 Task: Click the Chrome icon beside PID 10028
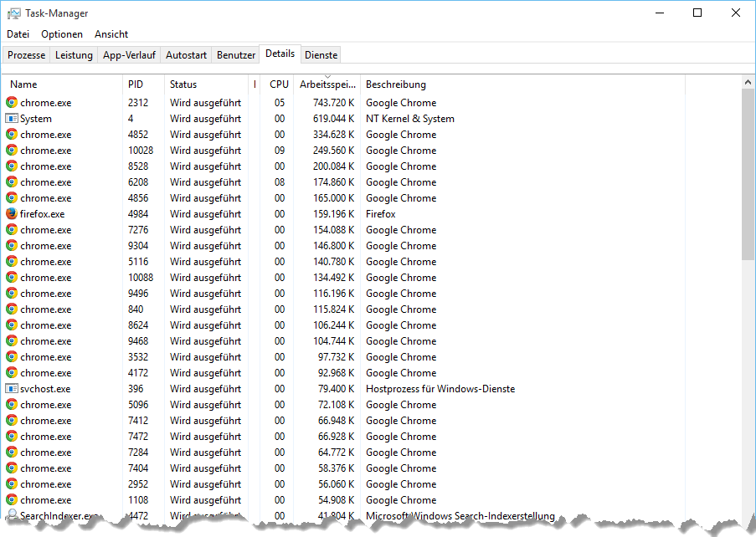point(12,150)
